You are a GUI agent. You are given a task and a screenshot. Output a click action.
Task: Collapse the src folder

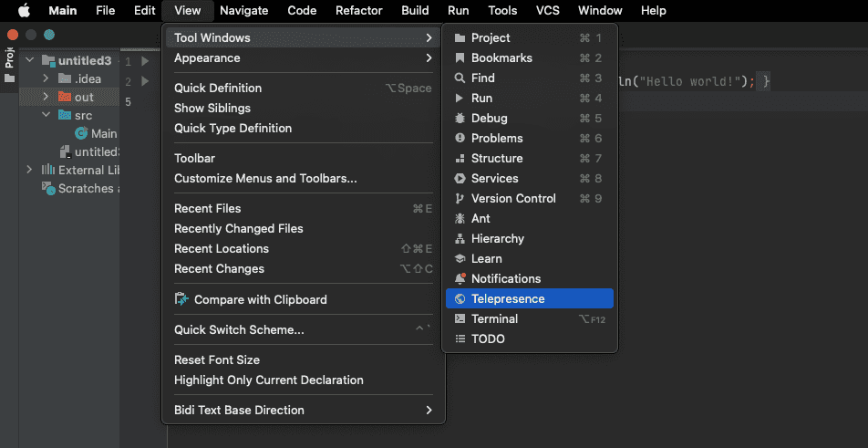tap(46, 115)
